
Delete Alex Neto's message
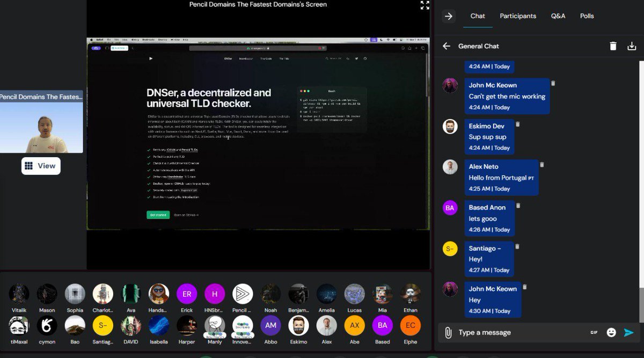[542, 165]
